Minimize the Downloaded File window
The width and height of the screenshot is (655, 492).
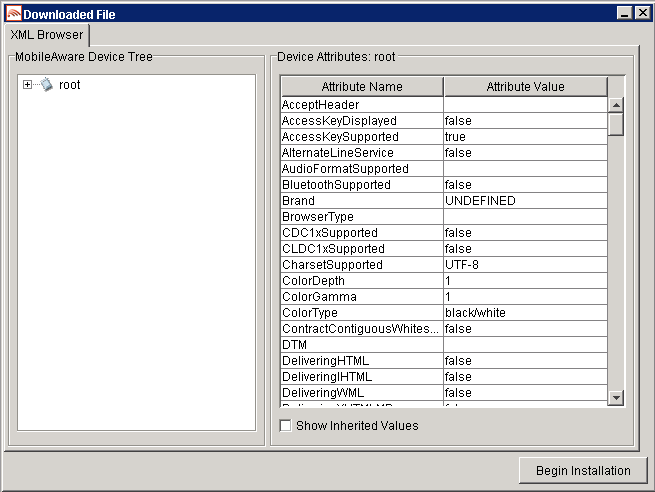625,13
